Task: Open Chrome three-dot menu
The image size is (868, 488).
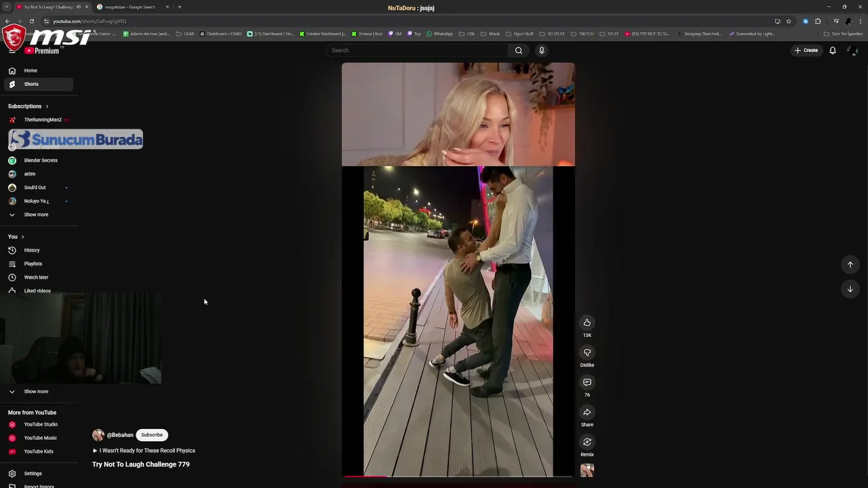Action: tap(861, 21)
